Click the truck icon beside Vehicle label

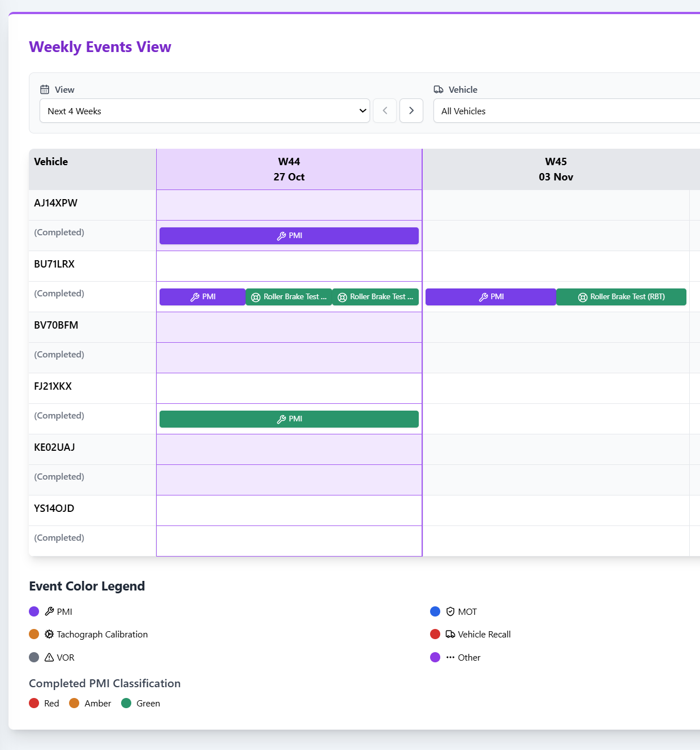pyautogui.click(x=439, y=89)
